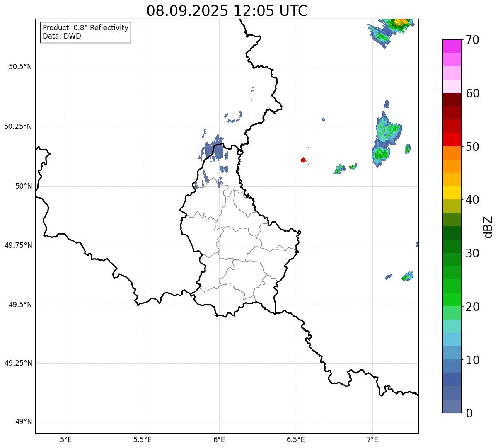
Task: Click the longitude label 7°E
Action: (372, 440)
